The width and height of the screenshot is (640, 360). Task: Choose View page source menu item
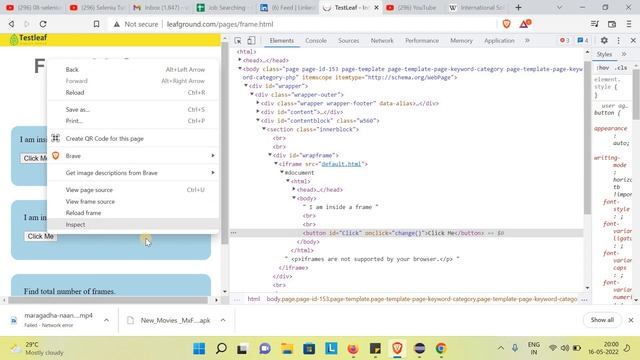click(133, 190)
